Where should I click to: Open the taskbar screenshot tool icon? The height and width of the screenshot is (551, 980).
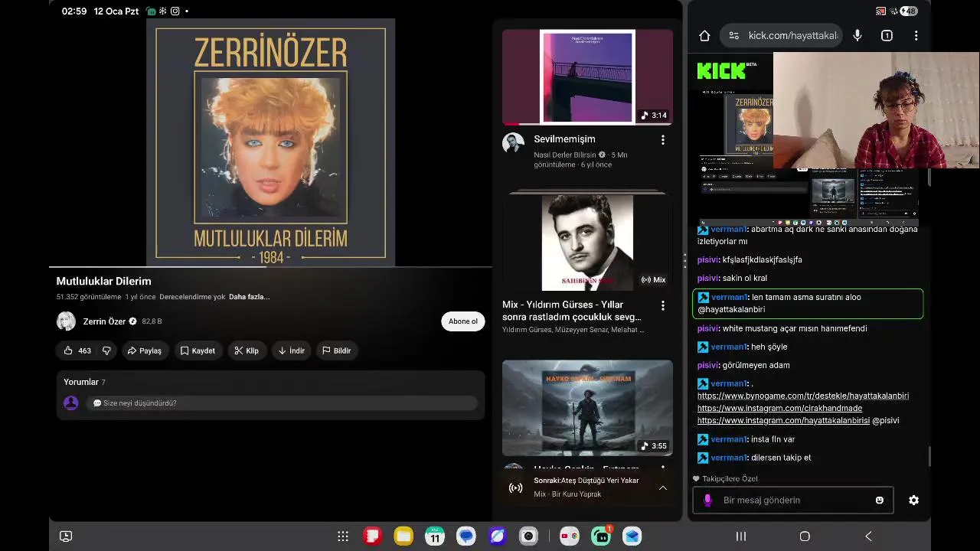pos(66,536)
